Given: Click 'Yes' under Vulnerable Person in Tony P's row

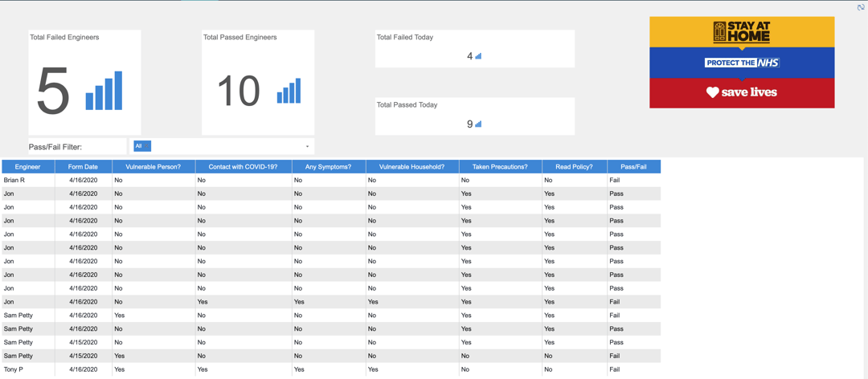Looking at the screenshot, I should coord(120,369).
